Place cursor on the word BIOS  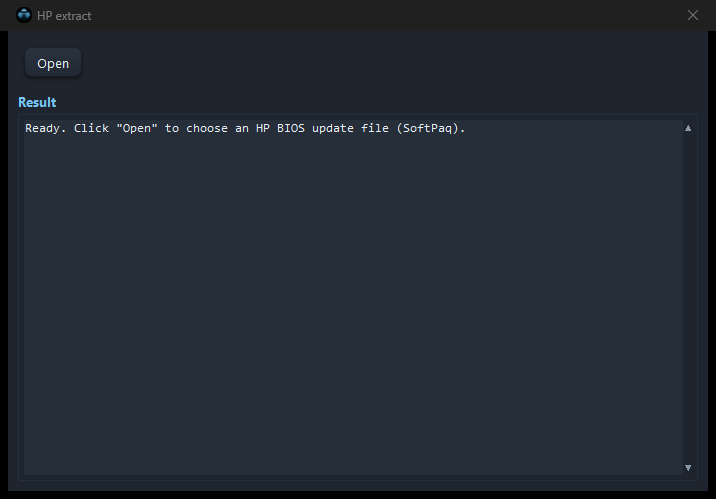(291, 128)
